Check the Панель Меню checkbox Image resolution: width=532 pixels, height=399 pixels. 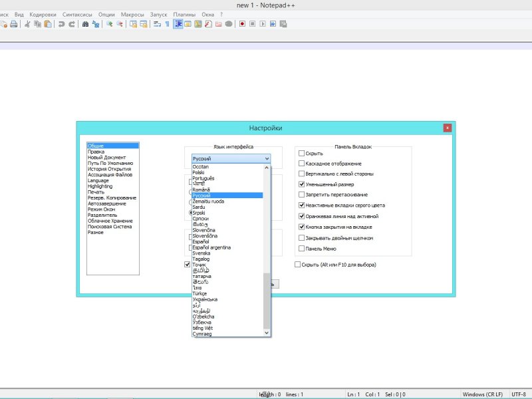[x=301, y=248]
